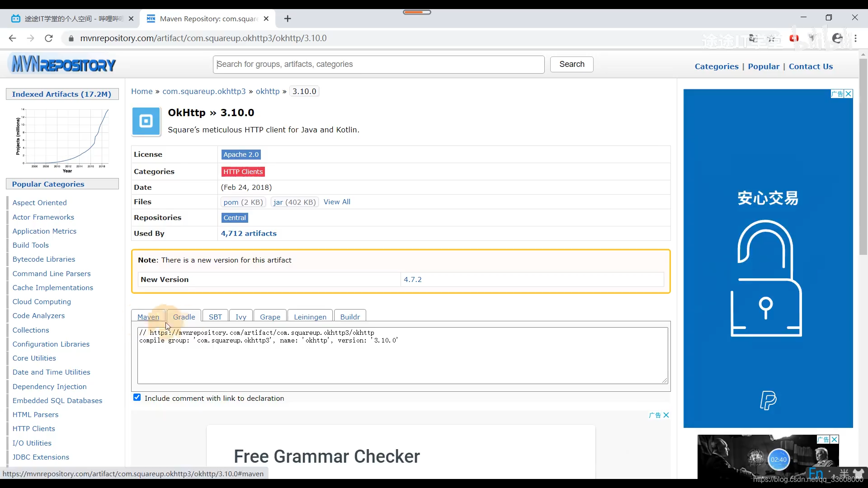Show the Ivy dependency snippet tab
Screen dimensions: 868x488
(241, 317)
